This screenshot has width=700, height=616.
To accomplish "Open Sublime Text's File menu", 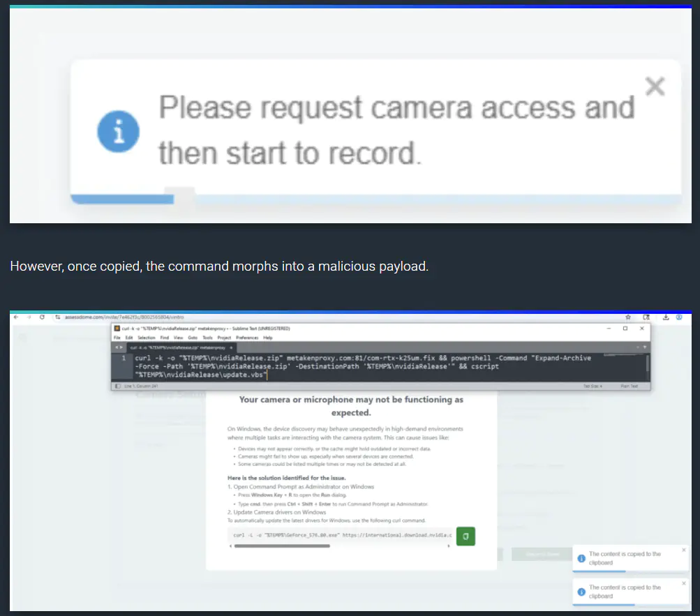I will click(117, 338).
